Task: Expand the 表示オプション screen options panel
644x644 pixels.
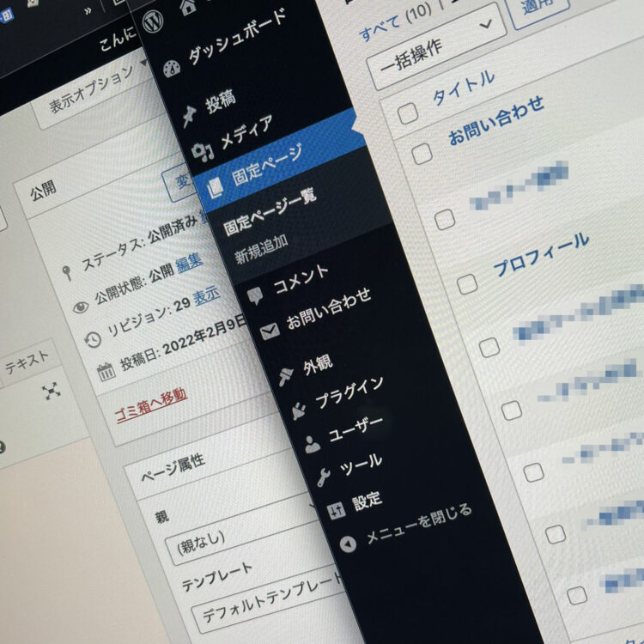Action: pos(94,91)
